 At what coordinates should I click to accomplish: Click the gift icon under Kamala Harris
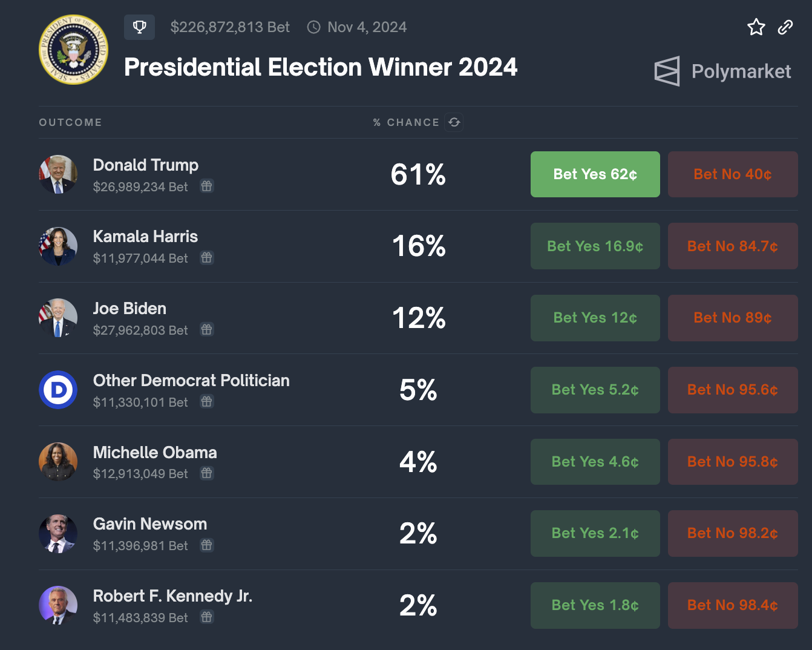click(207, 258)
